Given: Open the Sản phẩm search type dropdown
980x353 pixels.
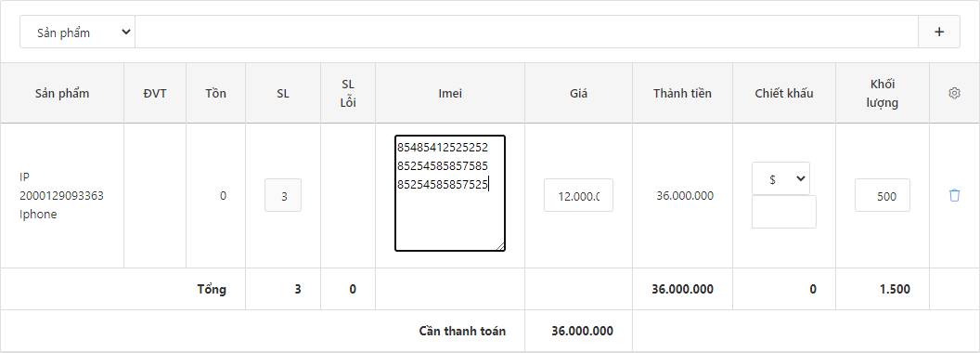Looking at the screenshot, I should [x=78, y=32].
